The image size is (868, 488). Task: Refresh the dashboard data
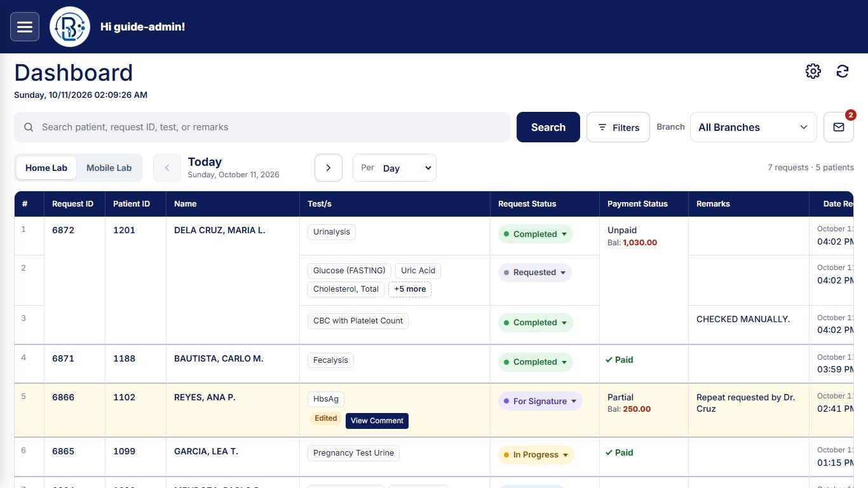843,71
